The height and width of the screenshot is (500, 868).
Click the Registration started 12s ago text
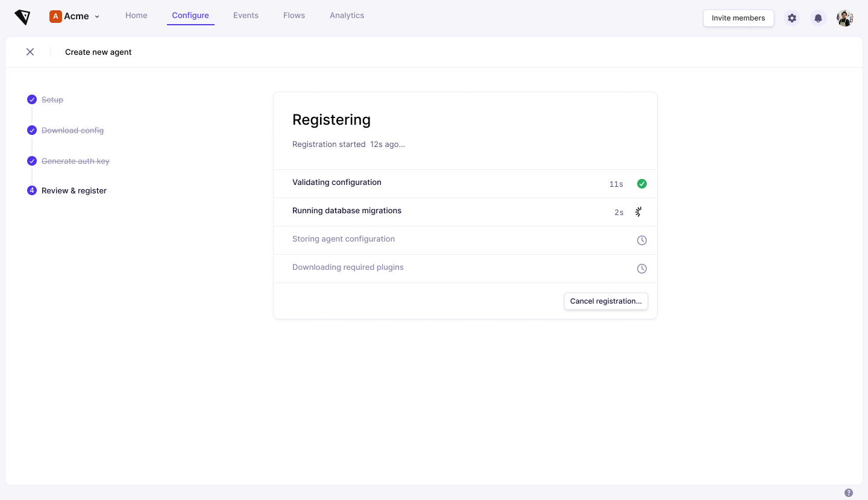[x=348, y=144]
